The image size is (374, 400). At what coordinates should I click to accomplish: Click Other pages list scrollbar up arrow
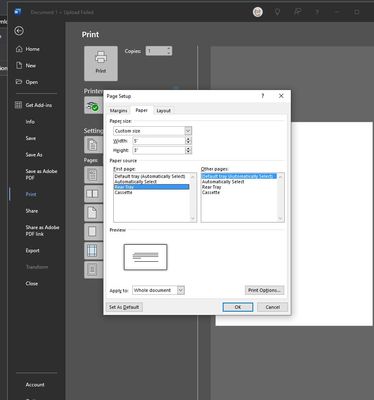pyautogui.click(x=280, y=176)
